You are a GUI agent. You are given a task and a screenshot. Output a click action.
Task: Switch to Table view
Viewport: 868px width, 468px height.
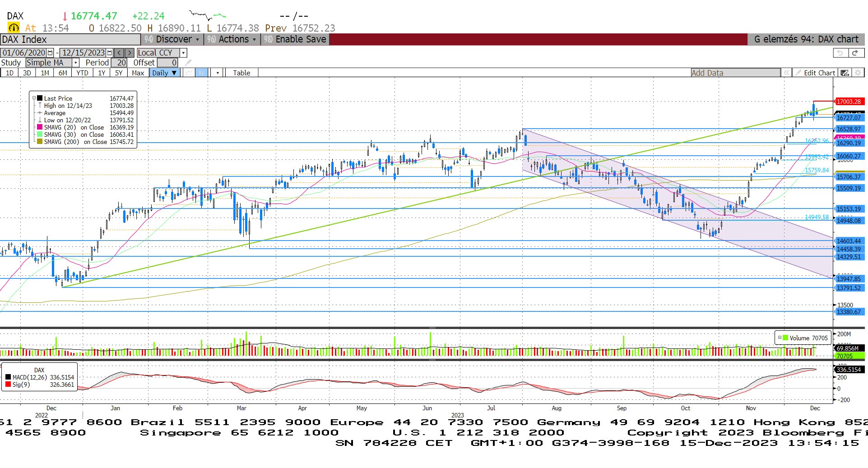pos(241,73)
